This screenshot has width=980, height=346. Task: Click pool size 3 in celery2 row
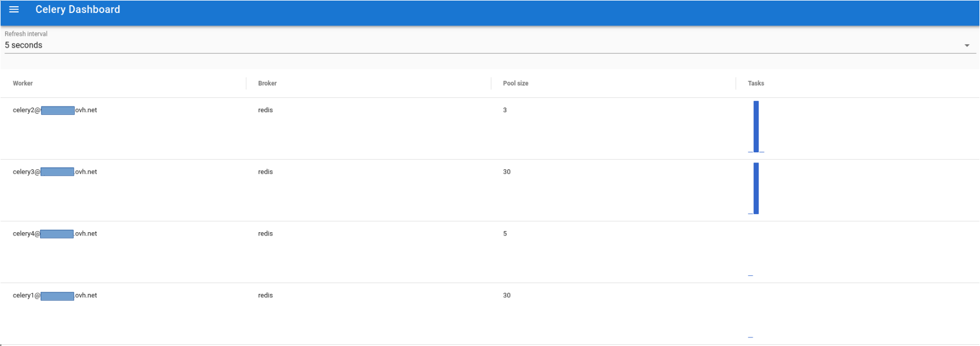[505, 110]
